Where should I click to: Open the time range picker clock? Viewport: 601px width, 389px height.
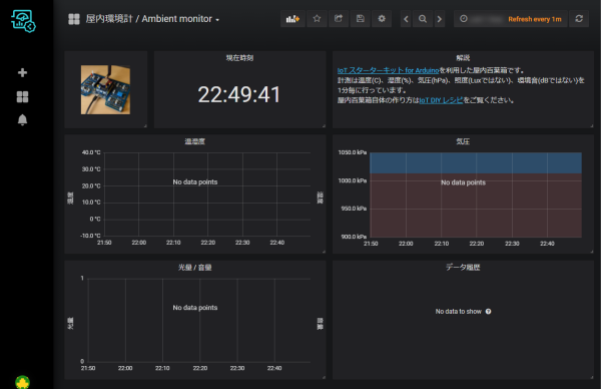pyautogui.click(x=464, y=19)
